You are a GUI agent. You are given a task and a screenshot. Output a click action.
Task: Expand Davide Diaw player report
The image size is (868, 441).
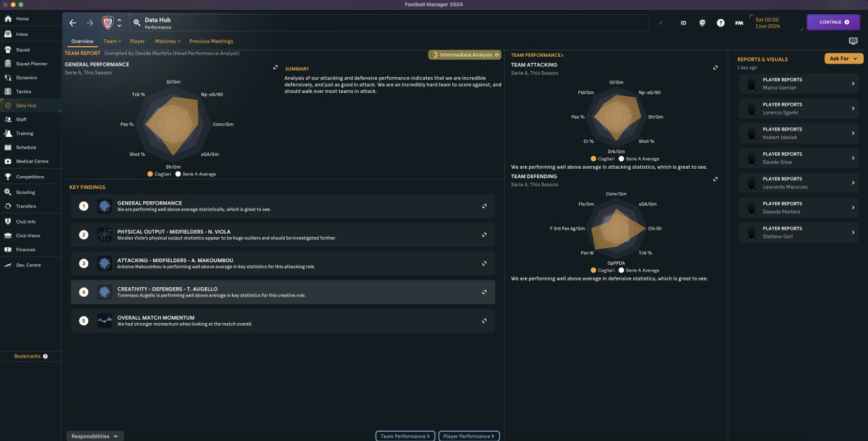853,158
